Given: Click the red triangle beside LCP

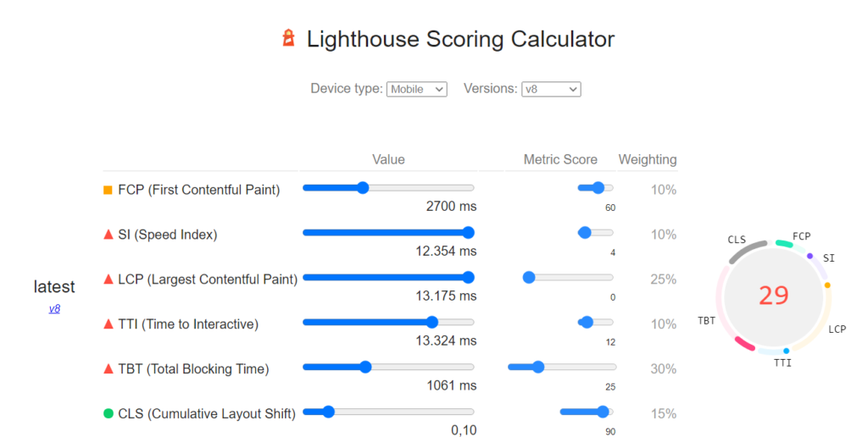Looking at the screenshot, I should 108,279.
